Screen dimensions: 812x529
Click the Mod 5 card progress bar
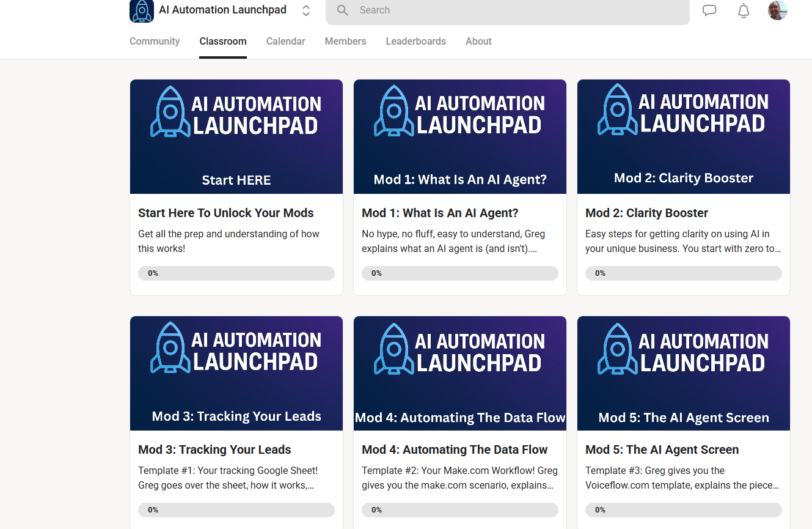pyautogui.click(x=684, y=510)
